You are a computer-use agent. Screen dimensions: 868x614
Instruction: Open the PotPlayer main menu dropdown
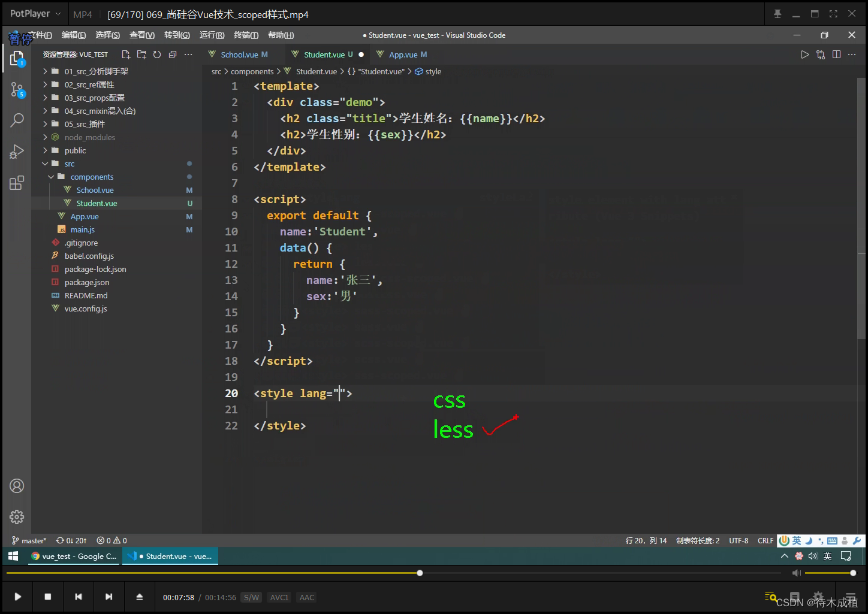point(35,13)
